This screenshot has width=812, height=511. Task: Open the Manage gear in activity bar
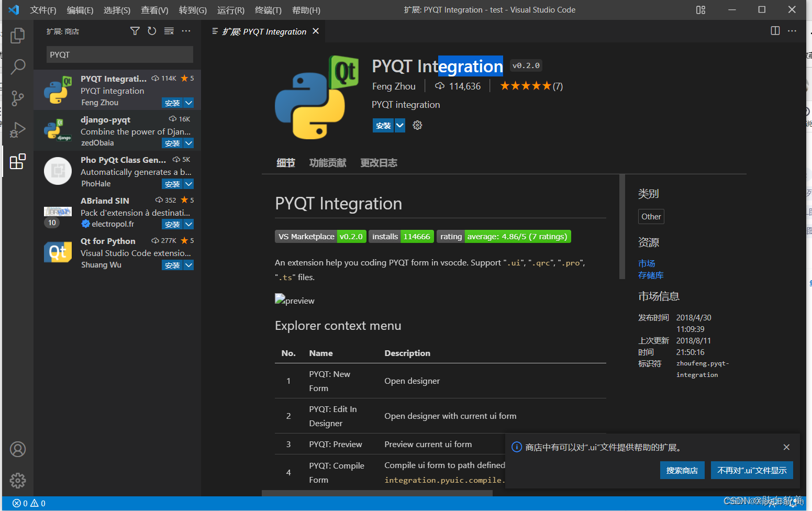[18, 480]
